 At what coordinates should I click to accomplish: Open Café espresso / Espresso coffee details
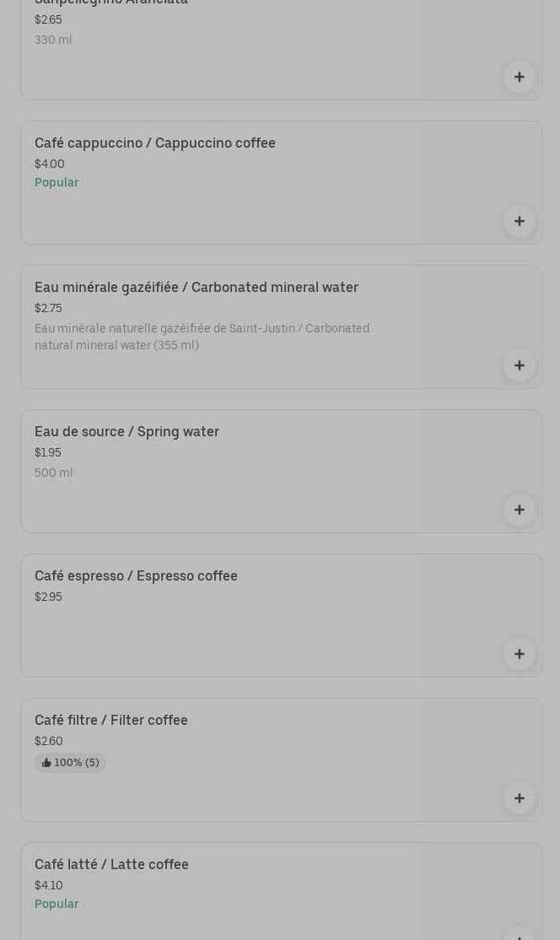point(136,576)
